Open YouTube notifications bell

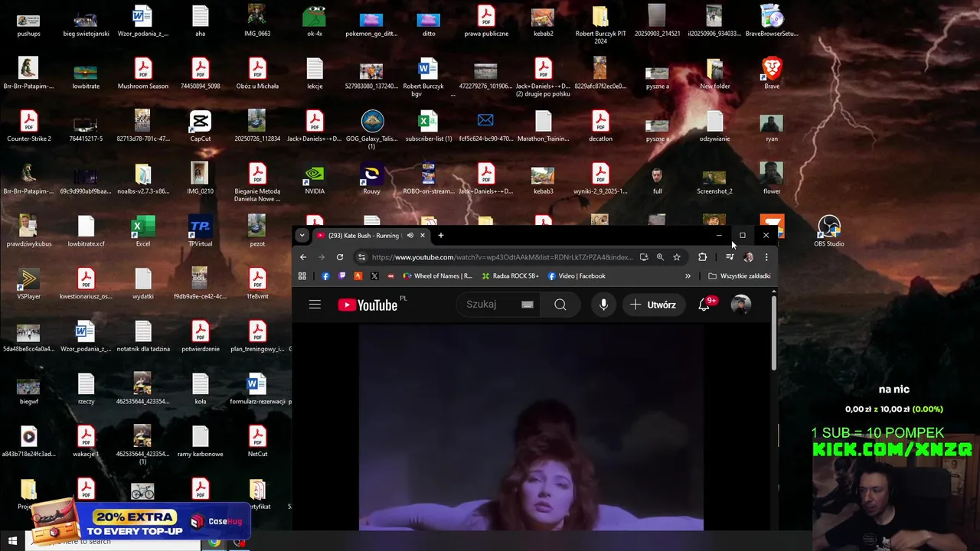[x=704, y=305]
